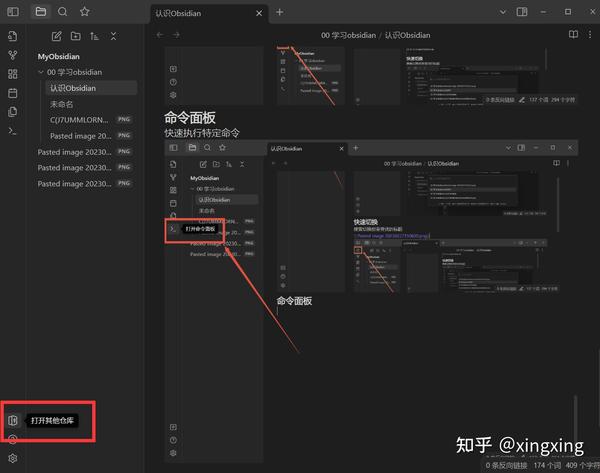The width and height of the screenshot is (600, 473).
Task: Collapse all folders in file explorer
Action: coord(113,36)
